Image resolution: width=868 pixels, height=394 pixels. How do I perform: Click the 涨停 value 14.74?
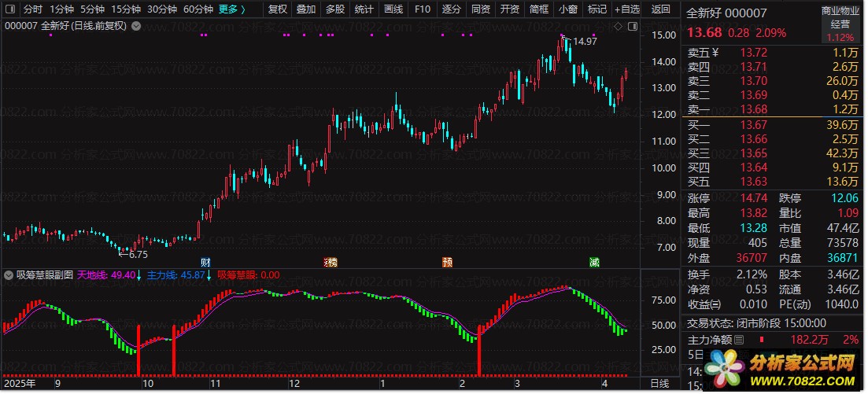(753, 198)
